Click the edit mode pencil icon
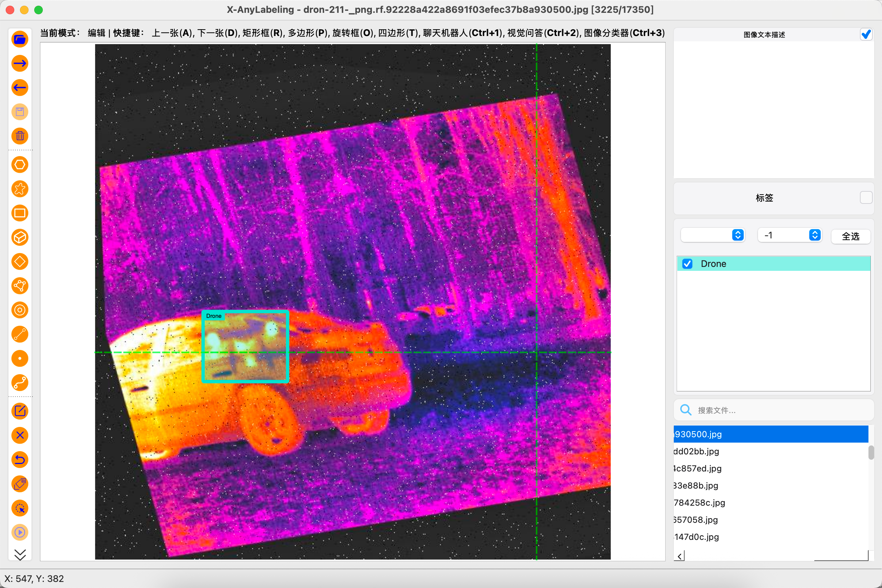Image resolution: width=882 pixels, height=588 pixels. coord(20,411)
